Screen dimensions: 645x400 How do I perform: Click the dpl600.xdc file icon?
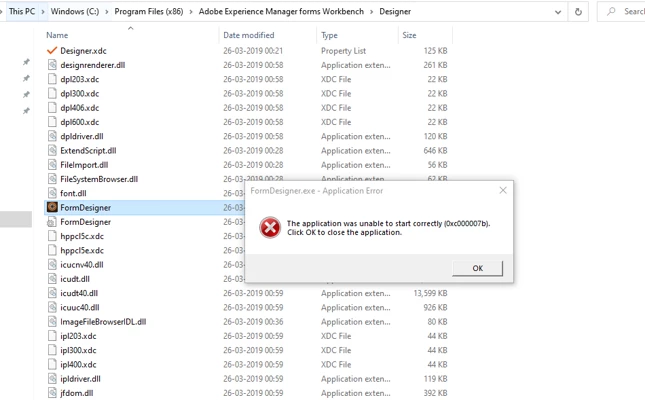(52, 122)
